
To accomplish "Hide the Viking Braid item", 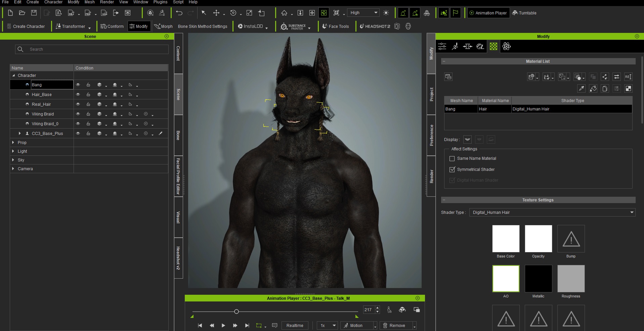I will click(78, 114).
